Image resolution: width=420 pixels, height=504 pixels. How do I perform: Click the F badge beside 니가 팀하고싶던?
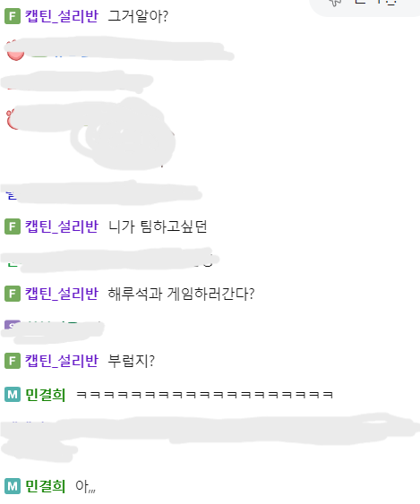point(13,226)
